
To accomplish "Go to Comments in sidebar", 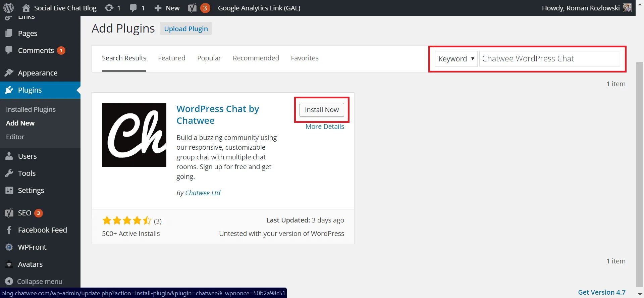I will (x=36, y=50).
